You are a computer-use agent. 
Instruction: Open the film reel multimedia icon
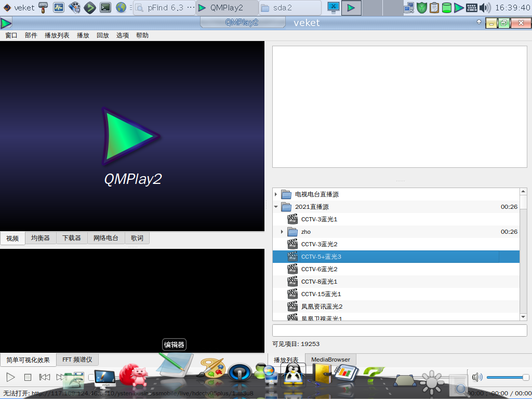(x=74, y=7)
